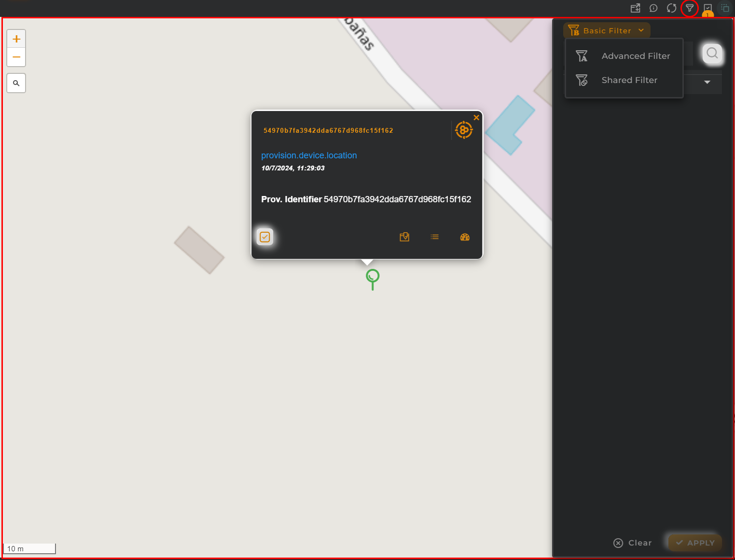
Task: Click the list lines icon in device popup
Action: point(435,237)
